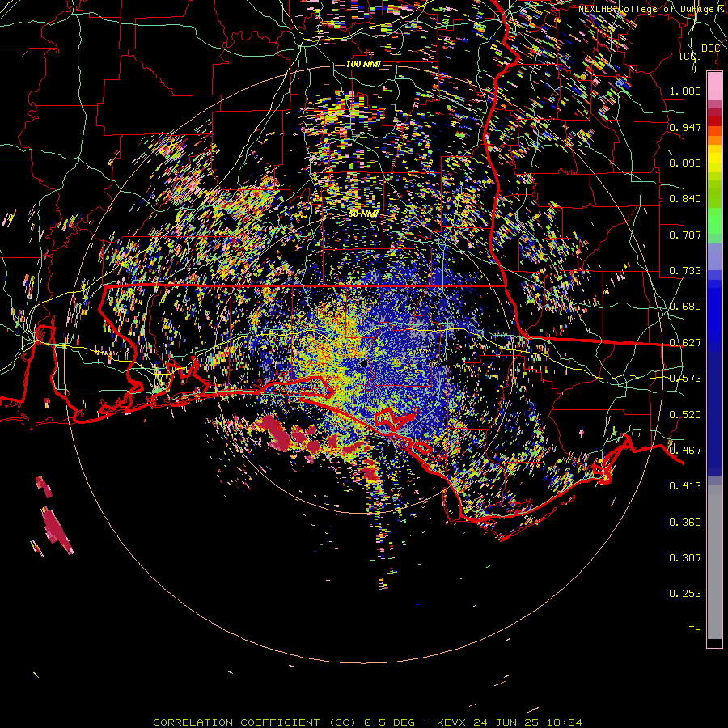The width and height of the screenshot is (728, 728).
Task: Click the NEXLAB College of DuPage credit text
Action: [x=652, y=9]
